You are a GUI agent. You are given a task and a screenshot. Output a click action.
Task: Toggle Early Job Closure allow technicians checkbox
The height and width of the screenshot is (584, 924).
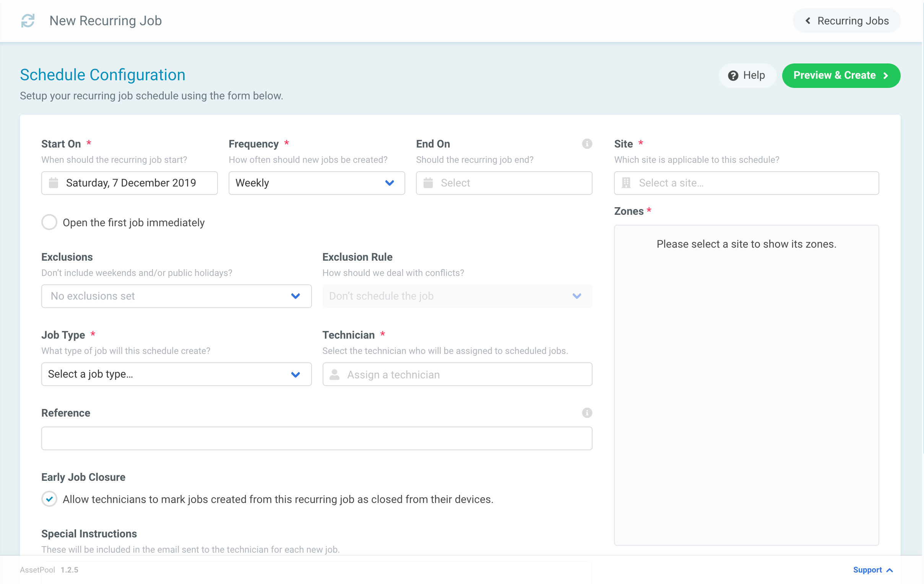tap(49, 499)
